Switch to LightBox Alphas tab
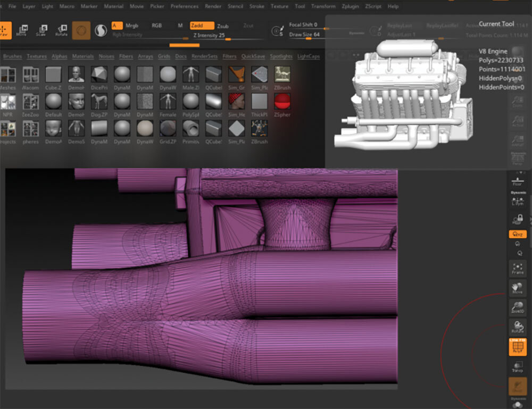The height and width of the screenshot is (409, 532). (x=60, y=56)
